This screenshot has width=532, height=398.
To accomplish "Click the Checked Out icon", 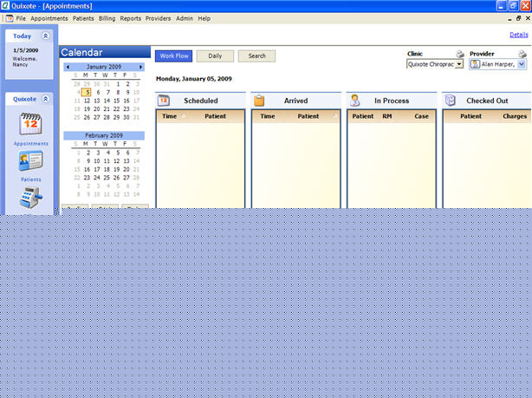I will point(451,101).
